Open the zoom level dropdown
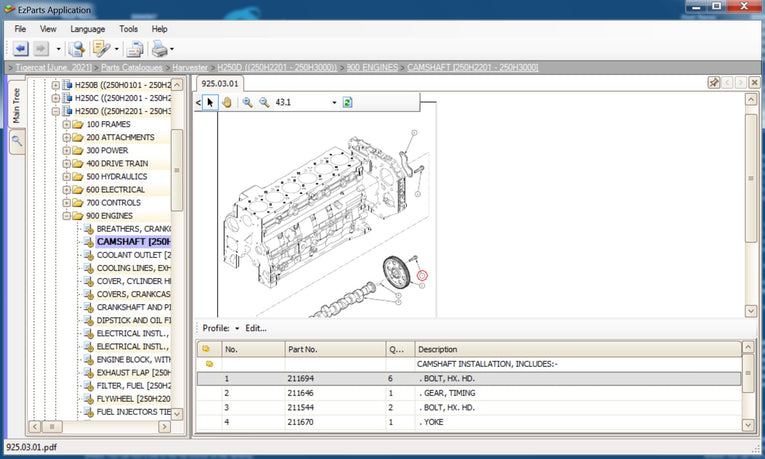Image resolution: width=765 pixels, height=459 pixels. [334, 102]
